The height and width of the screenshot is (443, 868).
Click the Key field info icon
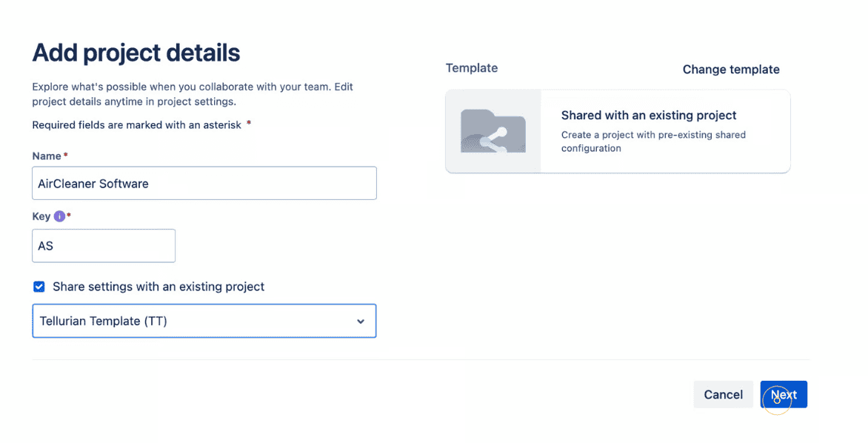[59, 216]
